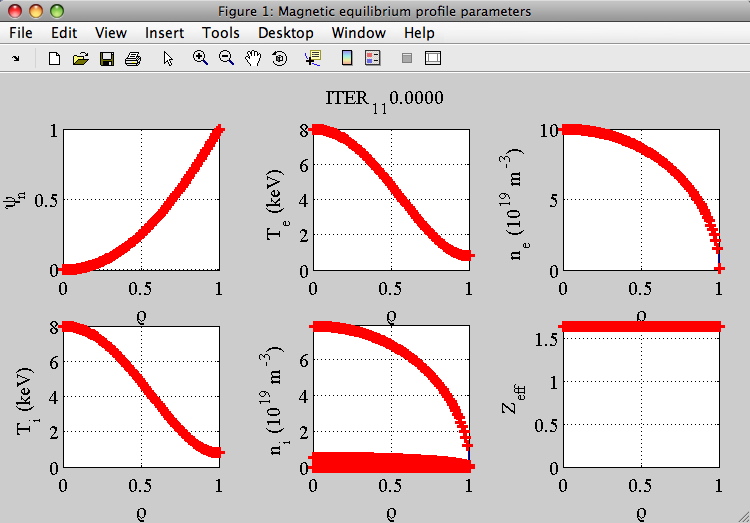Open the File menu

21,33
